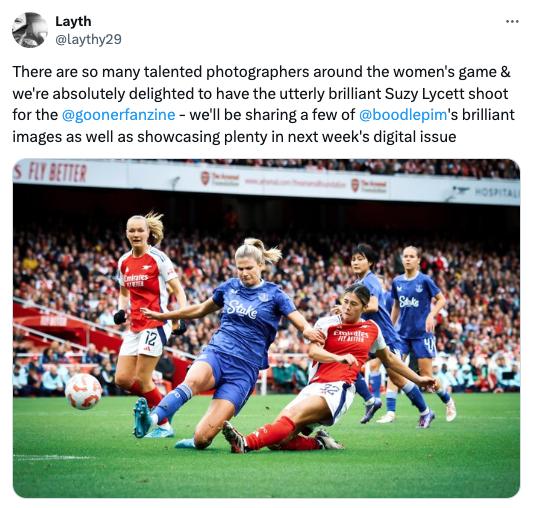Open the Layth display name profile

[73, 21]
